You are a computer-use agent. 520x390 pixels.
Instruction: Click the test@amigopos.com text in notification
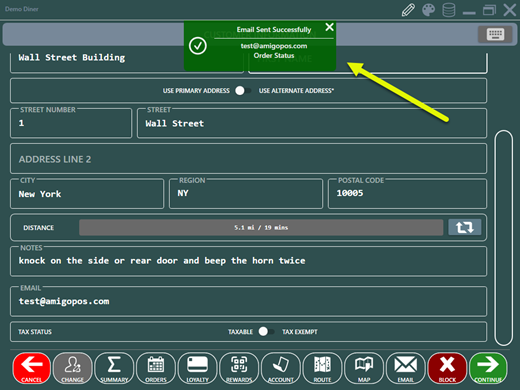pyautogui.click(x=274, y=46)
